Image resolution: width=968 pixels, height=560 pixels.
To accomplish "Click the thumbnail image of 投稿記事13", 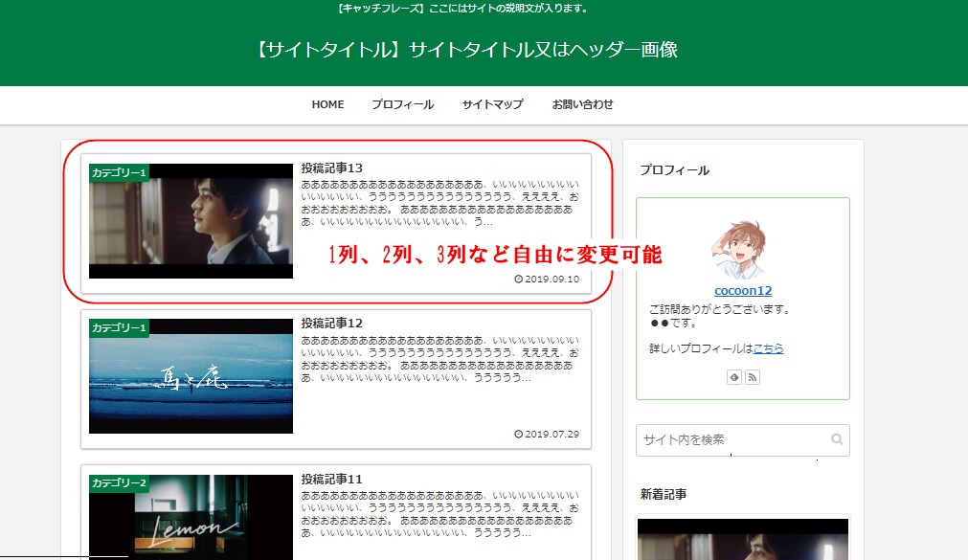I will tap(191, 221).
